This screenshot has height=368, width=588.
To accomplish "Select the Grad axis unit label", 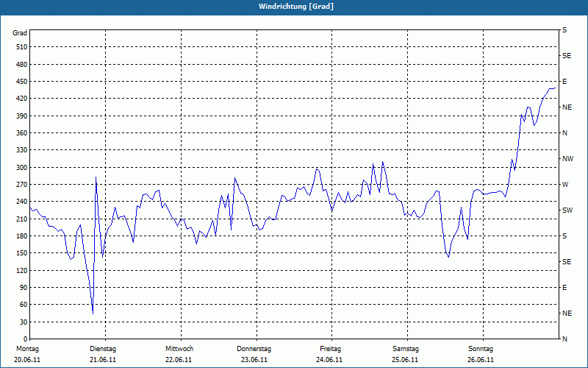I will point(20,33).
